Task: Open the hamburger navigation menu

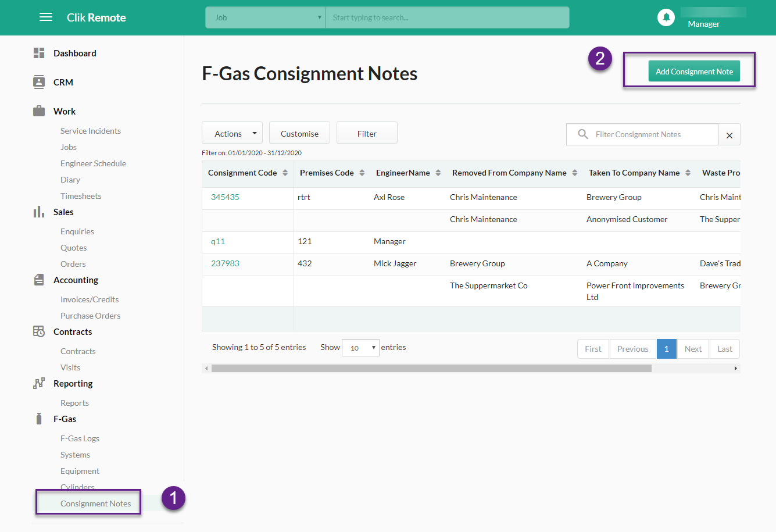Action: pos(45,17)
